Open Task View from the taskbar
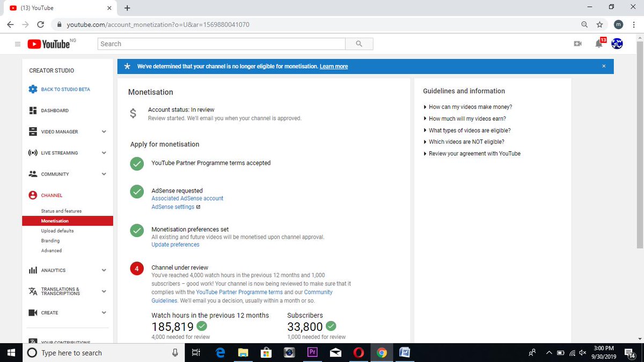 [196, 352]
